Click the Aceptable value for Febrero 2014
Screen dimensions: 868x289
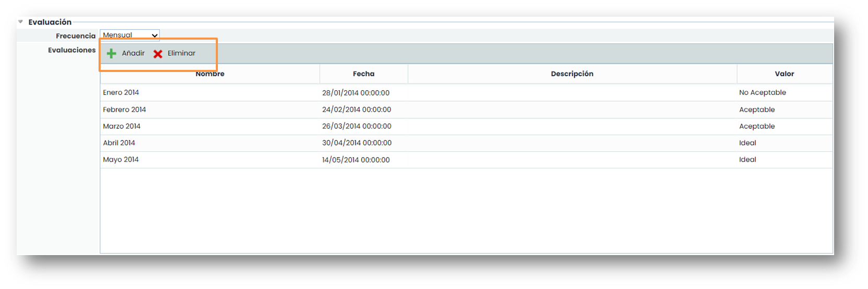[x=757, y=110]
